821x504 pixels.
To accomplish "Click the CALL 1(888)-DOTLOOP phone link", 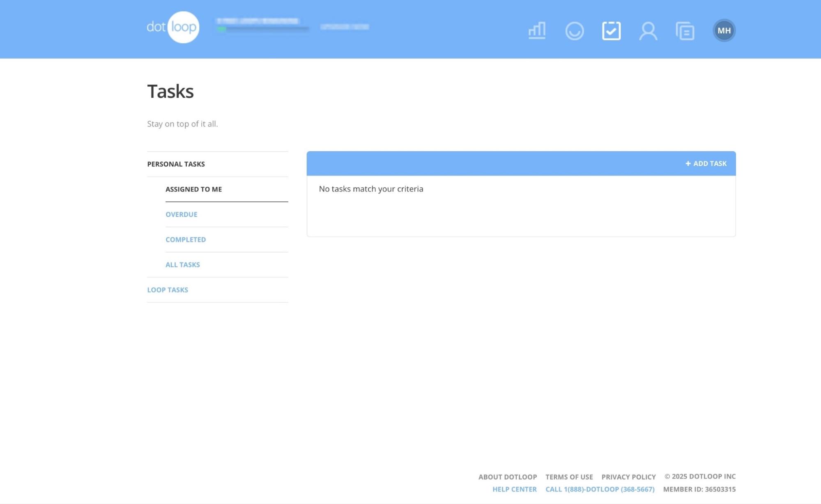I will (x=599, y=489).
